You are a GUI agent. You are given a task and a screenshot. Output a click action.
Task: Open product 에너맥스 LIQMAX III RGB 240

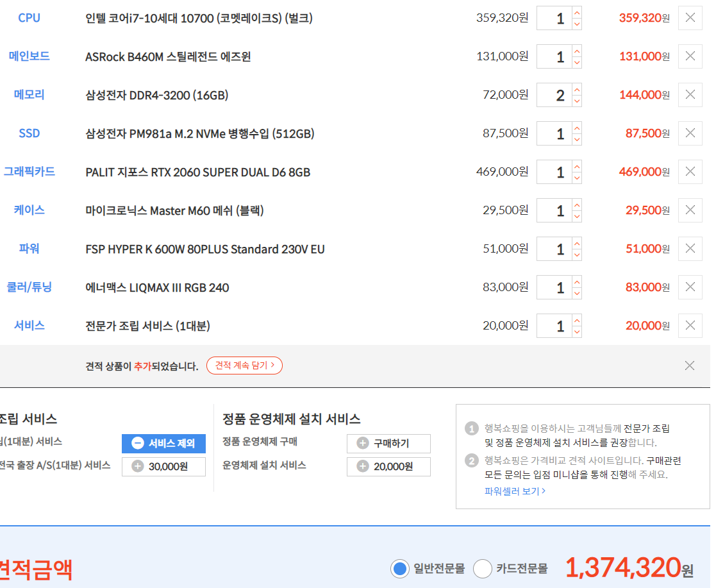coord(157,287)
